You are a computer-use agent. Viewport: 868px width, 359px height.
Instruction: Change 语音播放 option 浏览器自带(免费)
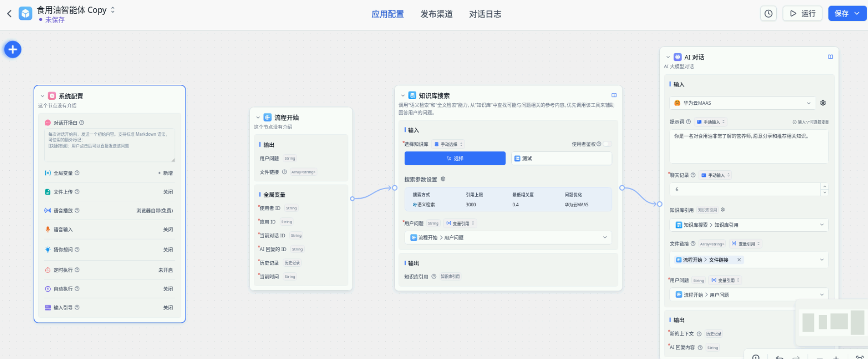click(155, 210)
